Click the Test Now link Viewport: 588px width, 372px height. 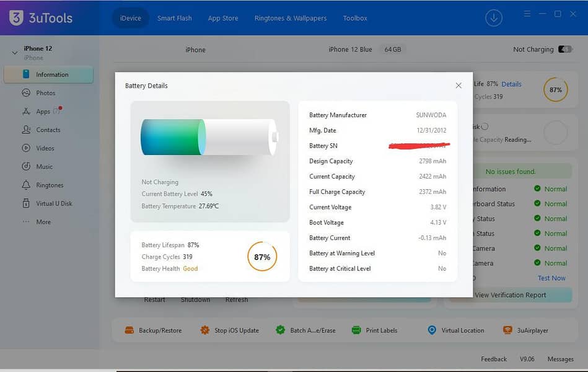551,278
